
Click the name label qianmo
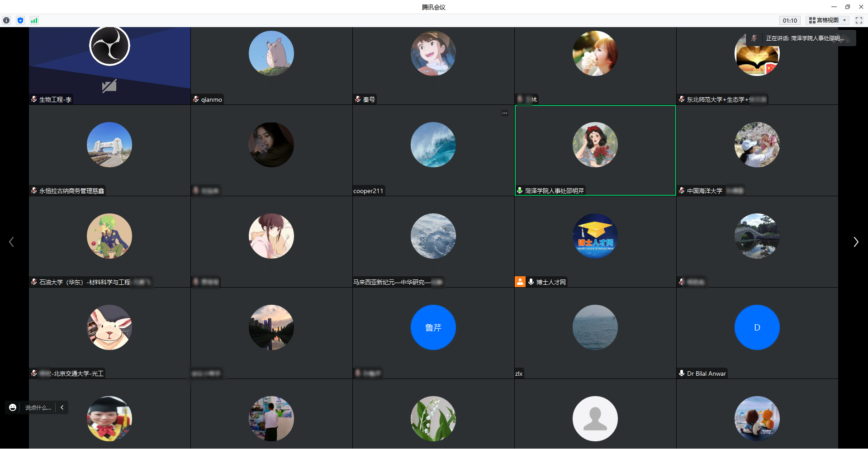pyautogui.click(x=212, y=99)
